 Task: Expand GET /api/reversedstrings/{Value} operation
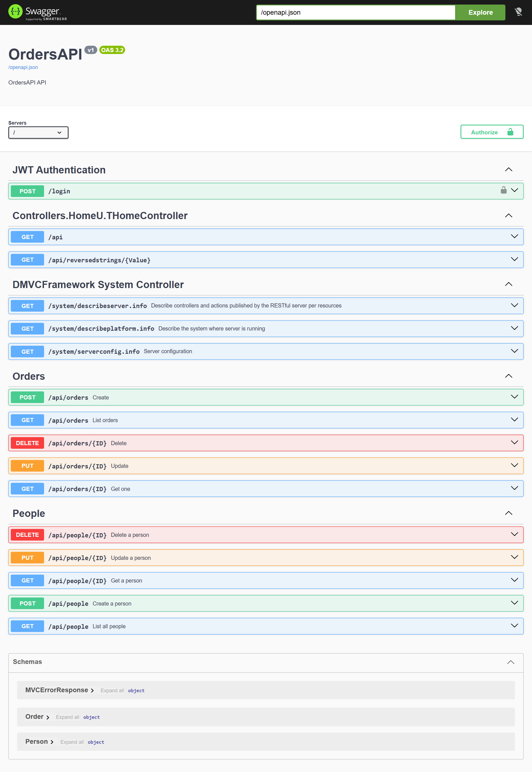click(266, 260)
